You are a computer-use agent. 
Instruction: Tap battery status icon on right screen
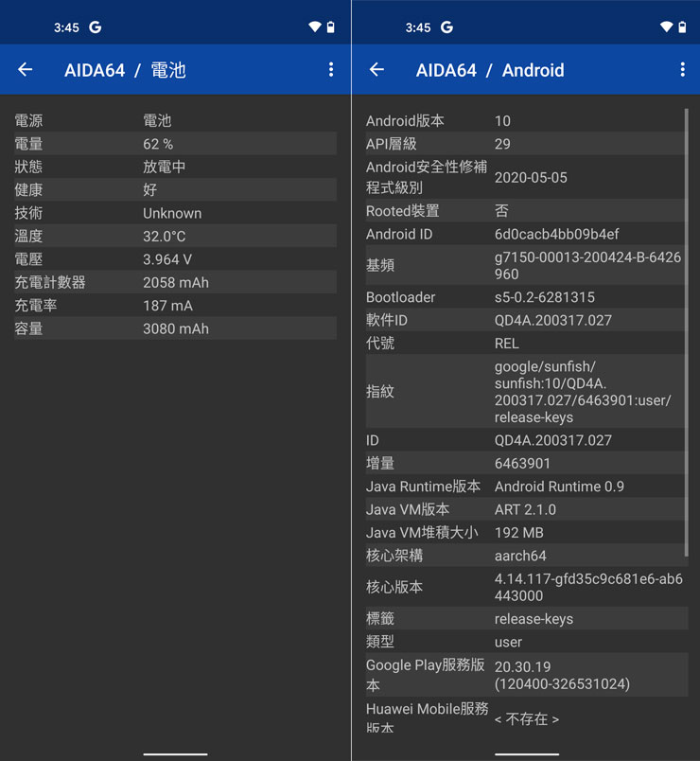[683, 27]
